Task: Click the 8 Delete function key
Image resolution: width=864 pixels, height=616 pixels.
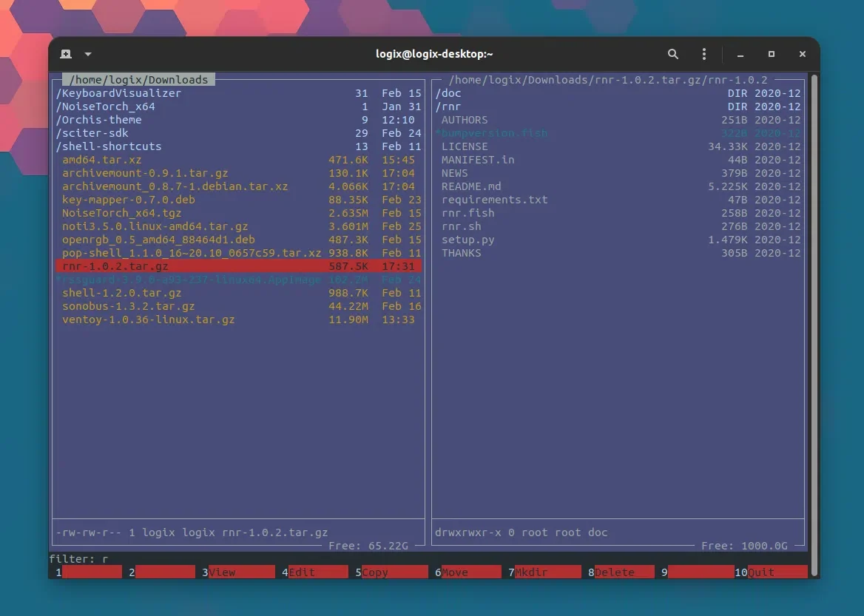Action: pos(621,572)
